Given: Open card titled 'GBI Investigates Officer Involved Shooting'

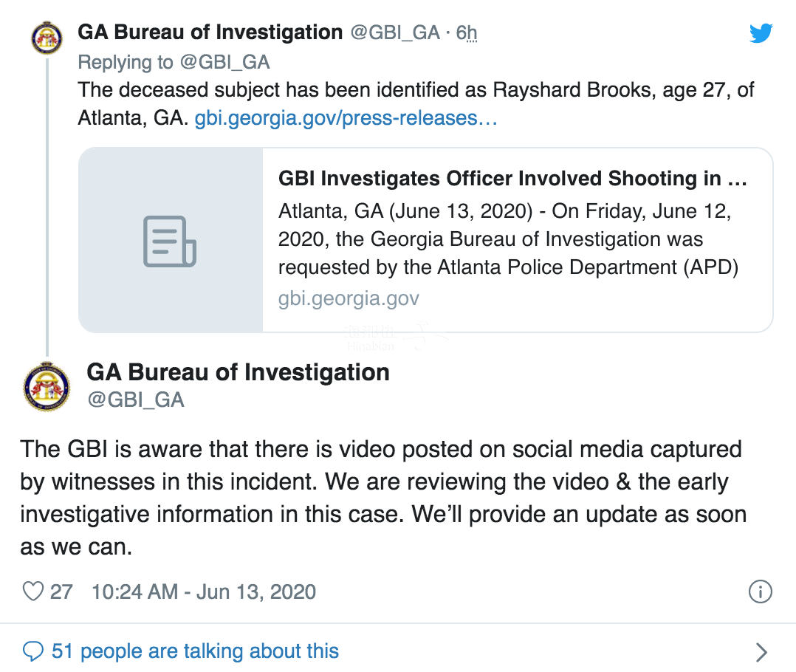Looking at the screenshot, I should pyautogui.click(x=425, y=240).
